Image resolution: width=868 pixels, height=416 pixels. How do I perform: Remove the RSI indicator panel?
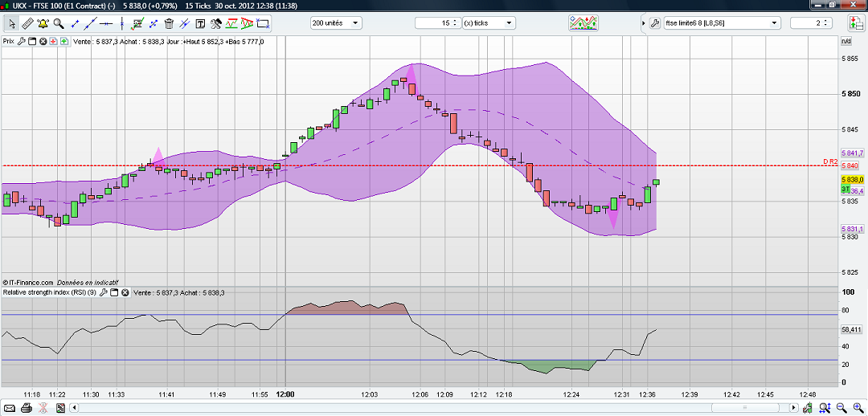coord(125,293)
